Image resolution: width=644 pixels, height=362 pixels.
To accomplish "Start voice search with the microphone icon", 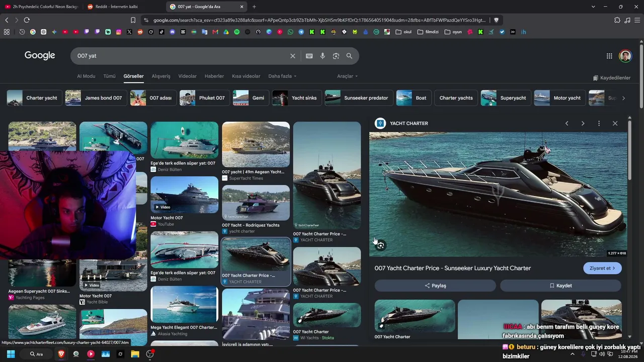I will [x=323, y=56].
